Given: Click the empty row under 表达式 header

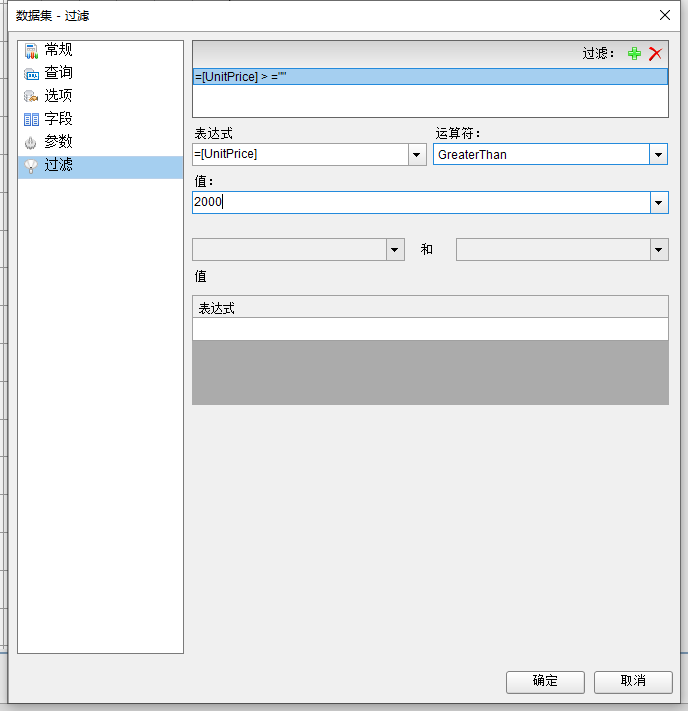Looking at the screenshot, I should pos(430,329).
